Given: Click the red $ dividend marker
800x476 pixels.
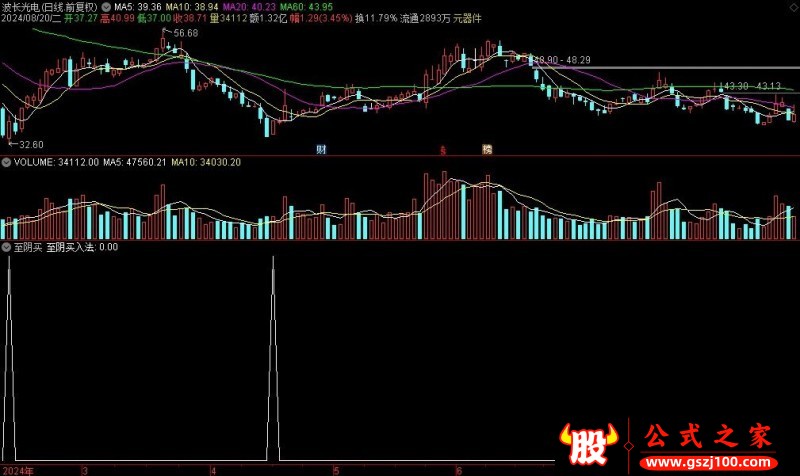Looking at the screenshot, I should tap(443, 150).
